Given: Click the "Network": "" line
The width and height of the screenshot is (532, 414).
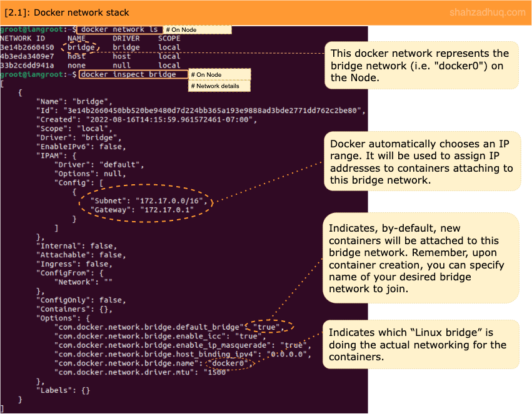Looking at the screenshot, I should pos(83,282).
